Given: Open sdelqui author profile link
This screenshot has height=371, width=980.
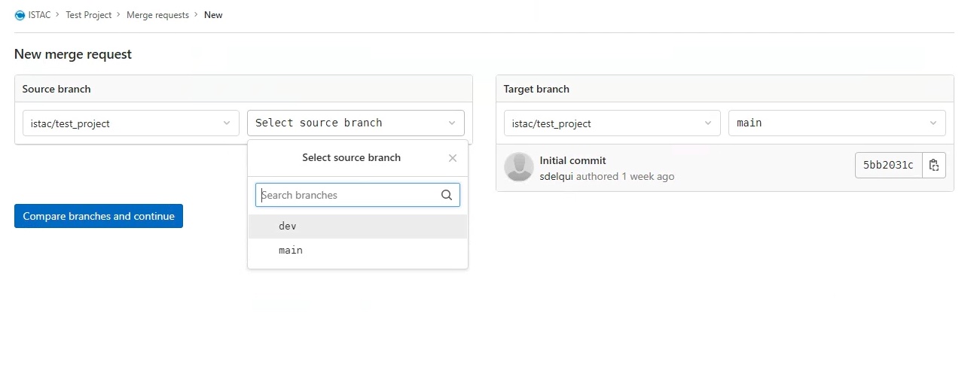Looking at the screenshot, I should coord(557,177).
